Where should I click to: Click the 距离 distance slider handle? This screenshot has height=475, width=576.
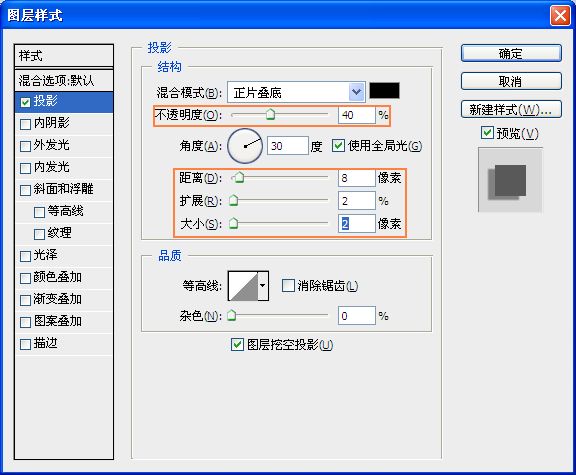click(x=240, y=177)
